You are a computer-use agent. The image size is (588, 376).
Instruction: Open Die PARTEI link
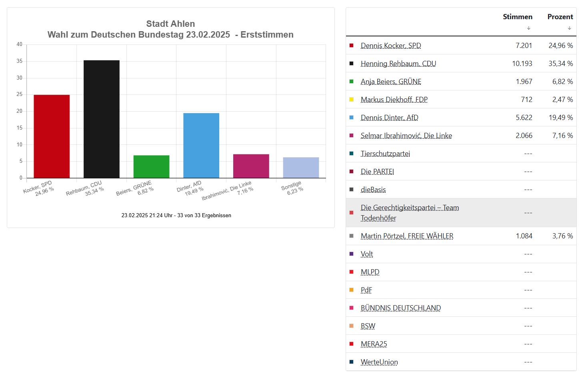point(377,172)
